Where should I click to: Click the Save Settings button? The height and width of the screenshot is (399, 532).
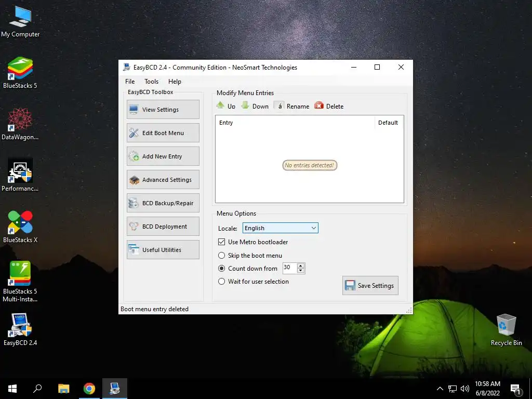(370, 285)
